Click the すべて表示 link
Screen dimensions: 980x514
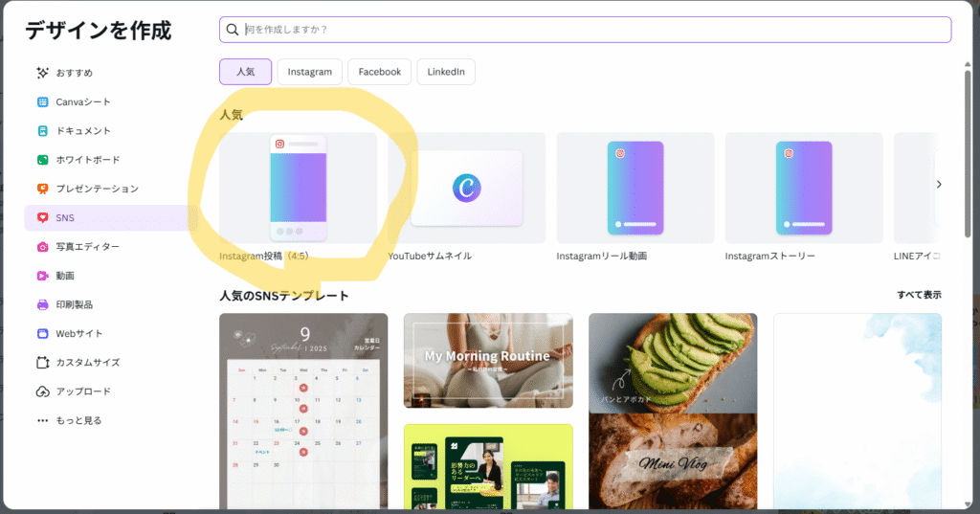pyautogui.click(x=919, y=295)
